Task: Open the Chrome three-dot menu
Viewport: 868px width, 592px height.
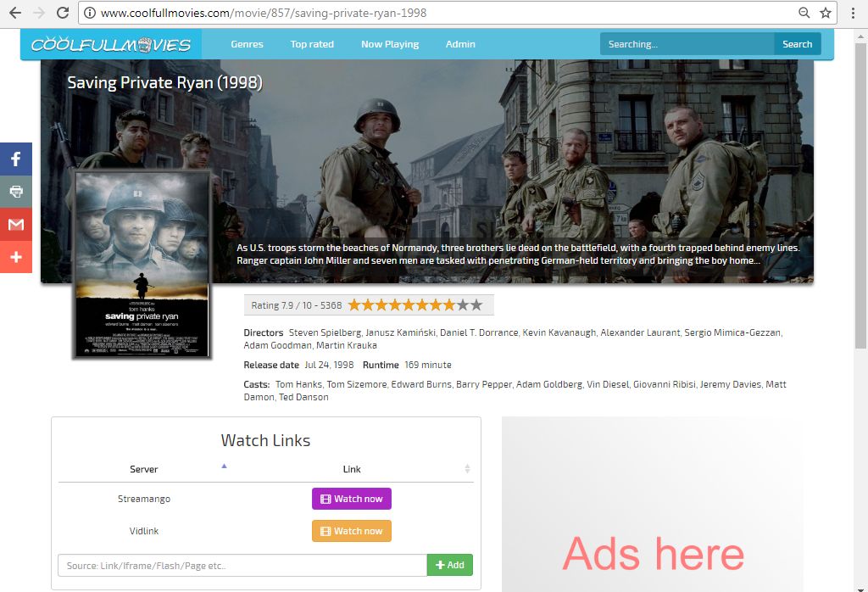Action: (x=853, y=13)
